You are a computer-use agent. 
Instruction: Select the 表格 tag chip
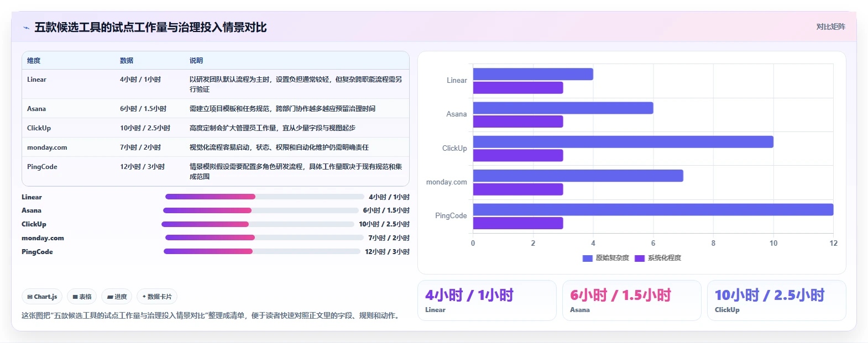coord(82,297)
